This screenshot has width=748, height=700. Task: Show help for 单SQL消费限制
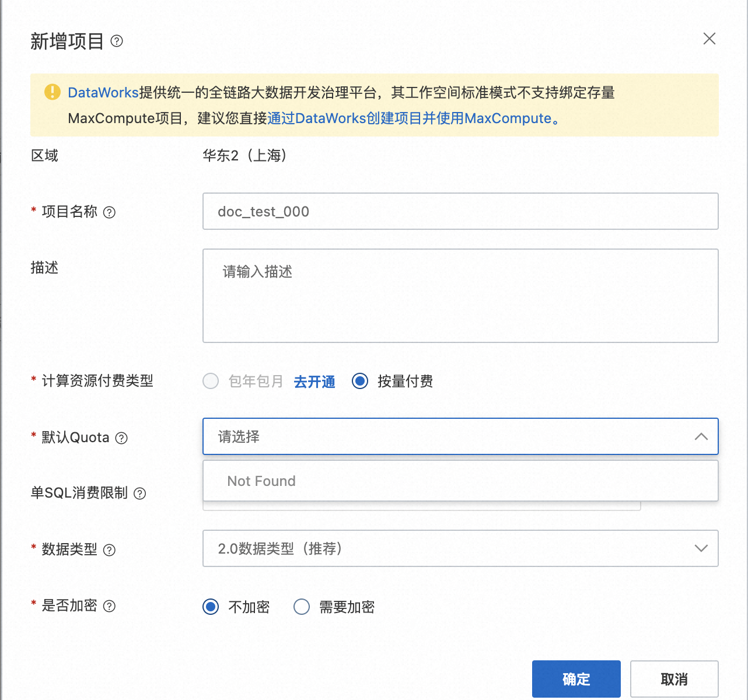[140, 494]
